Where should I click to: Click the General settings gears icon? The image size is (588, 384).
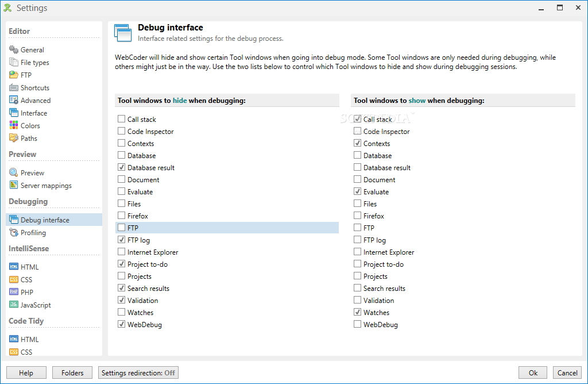(x=14, y=50)
